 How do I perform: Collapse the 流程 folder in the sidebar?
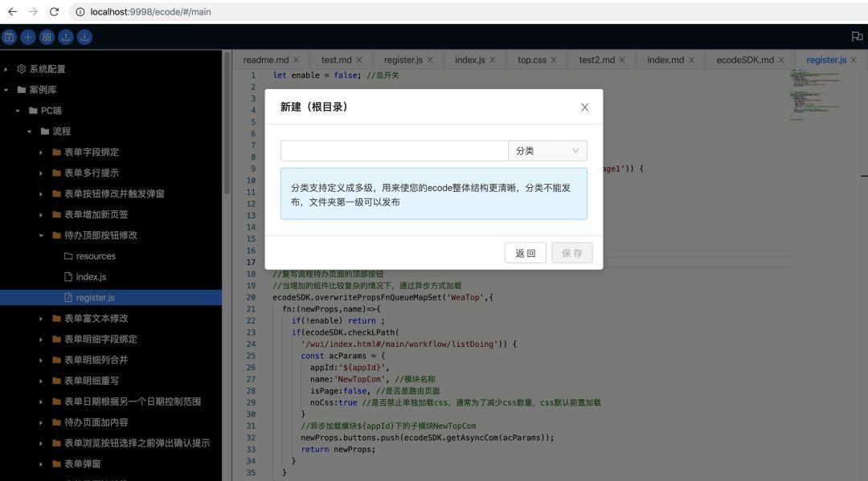(31, 131)
